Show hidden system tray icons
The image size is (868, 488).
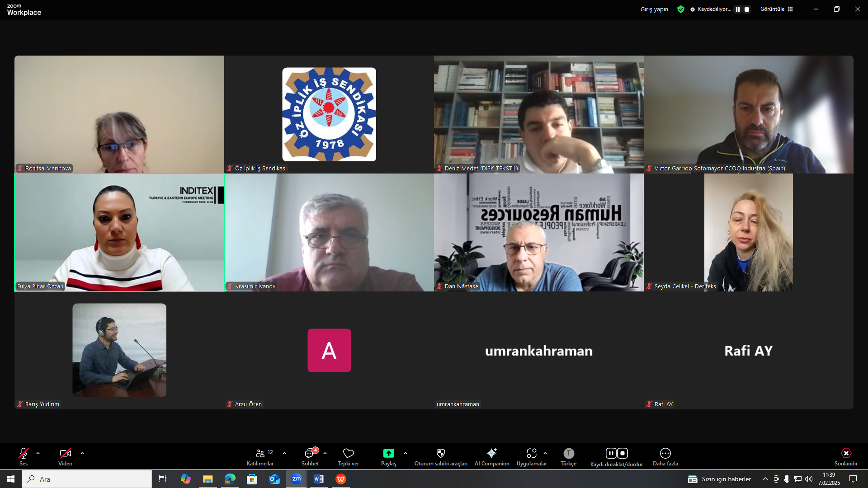[765, 479]
